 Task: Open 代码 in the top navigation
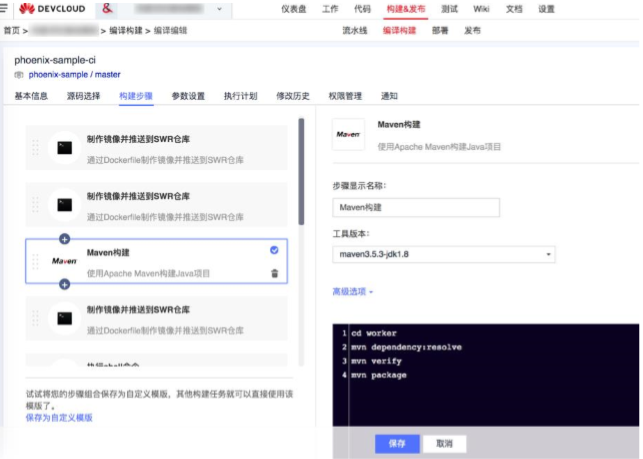(362, 9)
